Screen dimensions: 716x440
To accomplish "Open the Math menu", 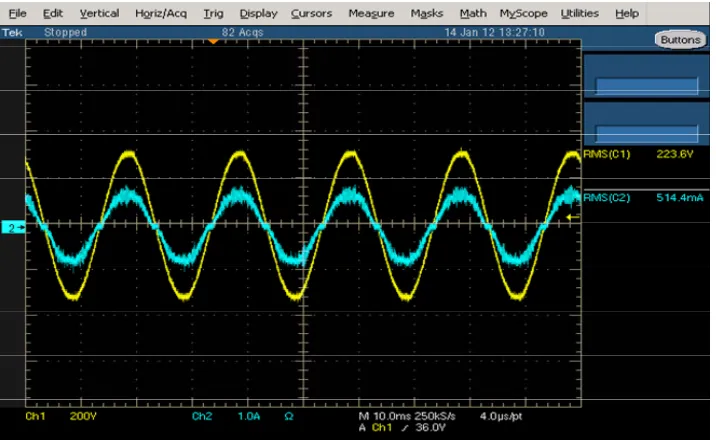I will click(473, 14).
